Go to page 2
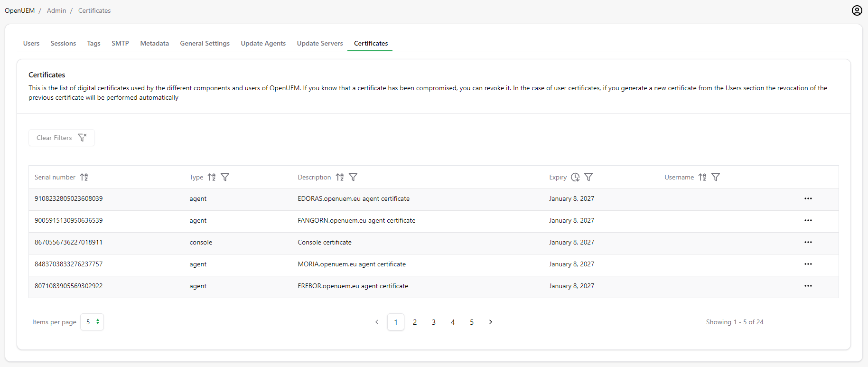Image resolution: width=868 pixels, height=367 pixels. tap(415, 322)
